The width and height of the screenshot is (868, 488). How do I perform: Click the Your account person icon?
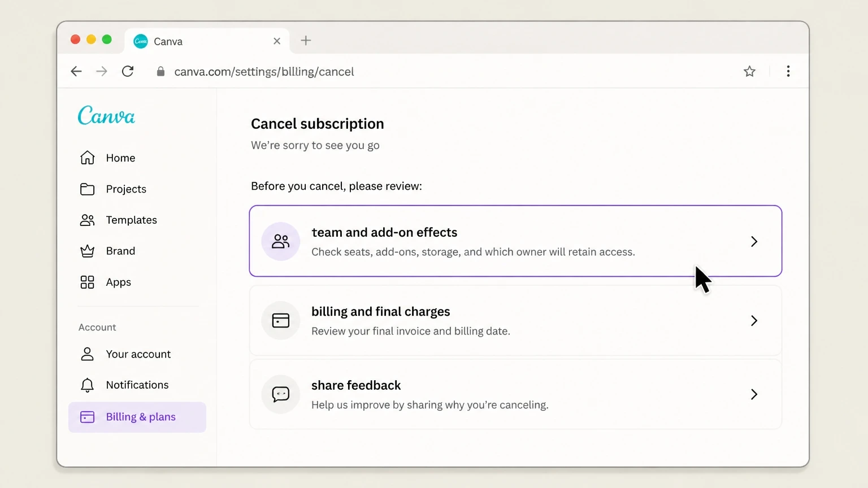(x=87, y=354)
